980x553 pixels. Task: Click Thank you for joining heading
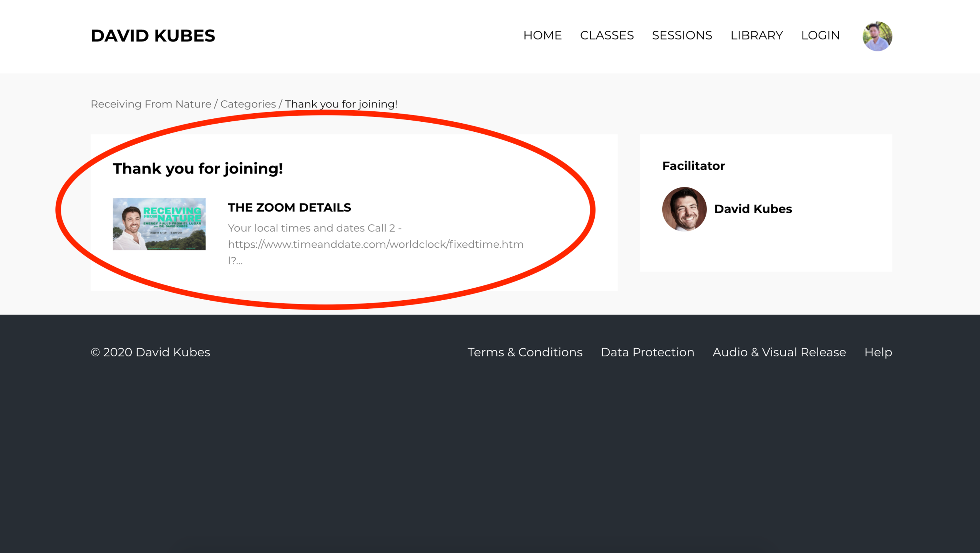(198, 169)
